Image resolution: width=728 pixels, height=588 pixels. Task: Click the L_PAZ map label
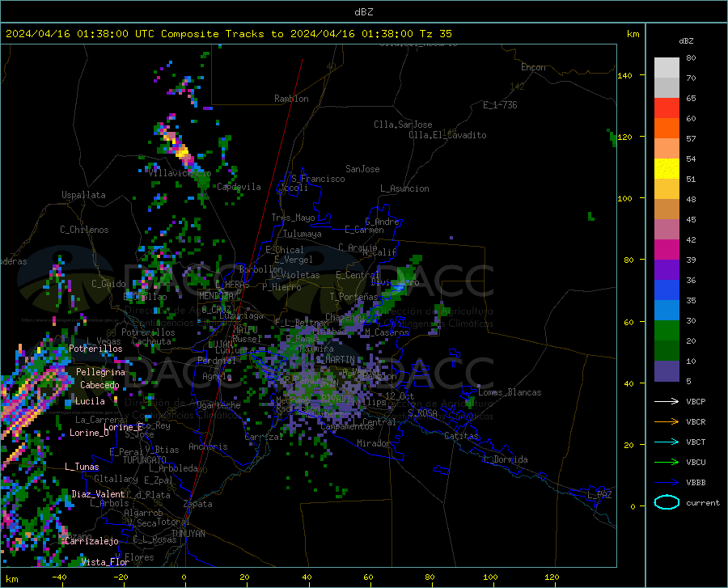[599, 495]
